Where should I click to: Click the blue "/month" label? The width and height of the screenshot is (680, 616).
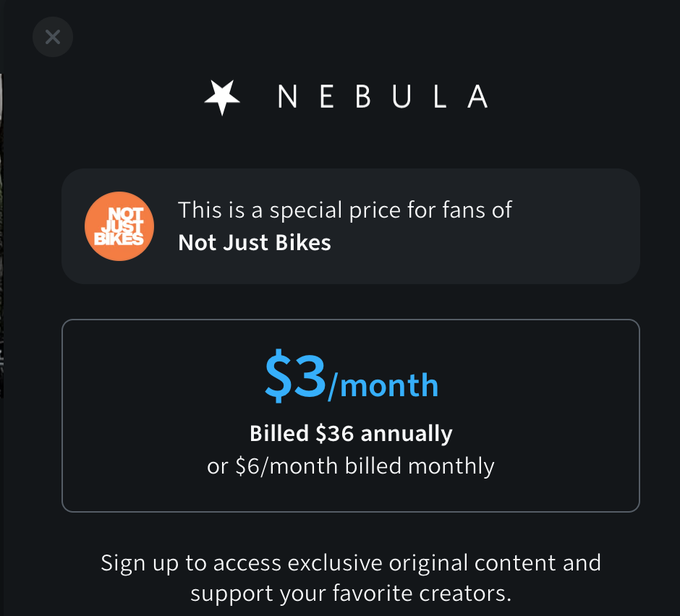point(383,385)
